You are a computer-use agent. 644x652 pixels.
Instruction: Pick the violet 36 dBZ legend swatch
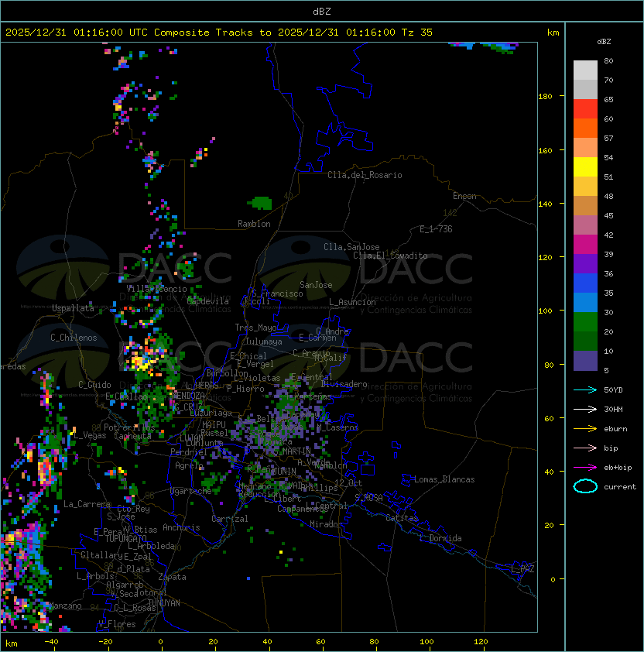click(x=585, y=264)
